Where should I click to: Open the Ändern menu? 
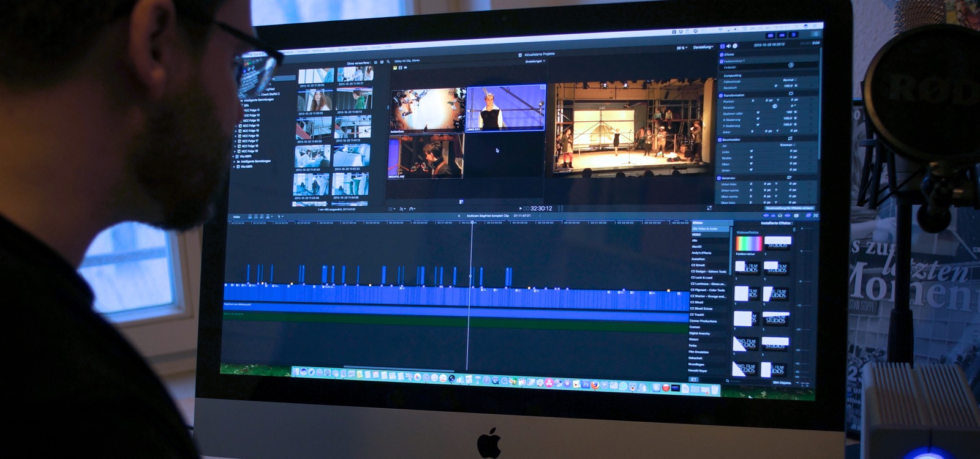[x=343, y=49]
